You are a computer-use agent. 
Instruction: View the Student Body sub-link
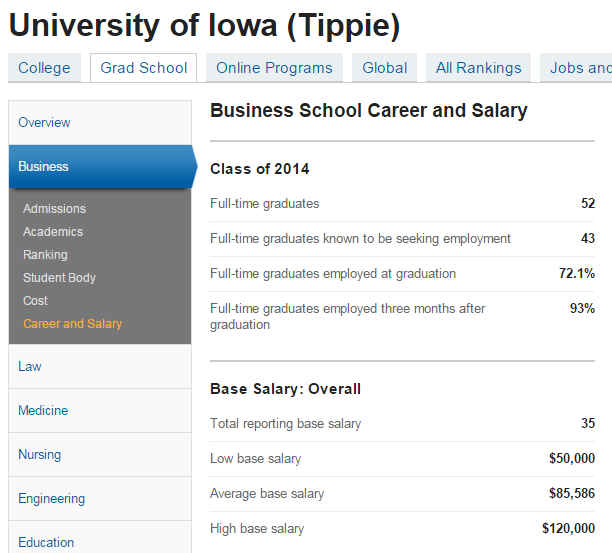60,278
